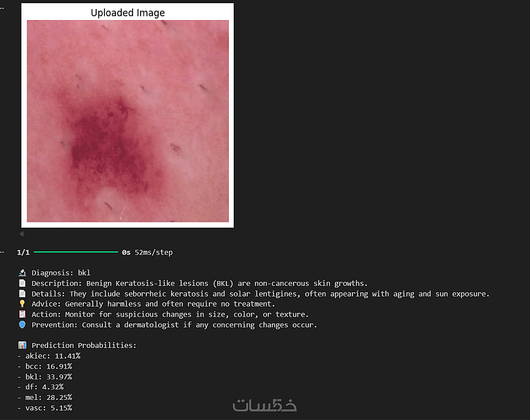Viewport: 530px width, 420px height.
Task: Click the 'vasc: 5.15%' probability line
Action: pos(45,408)
